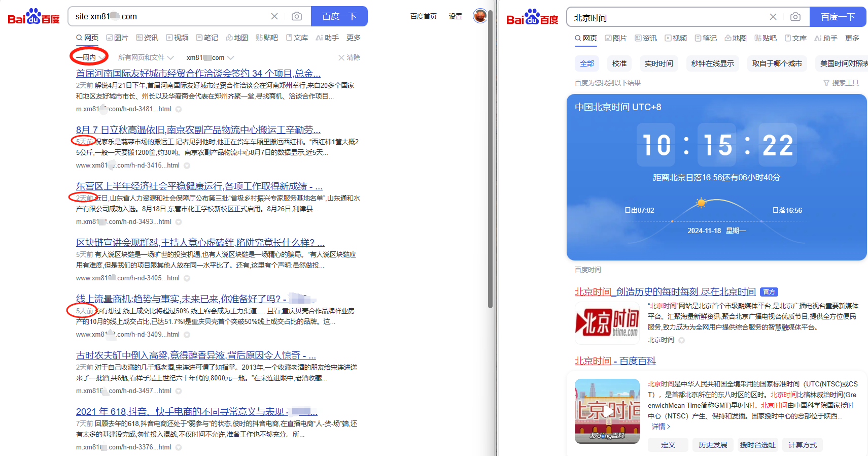Open 更多 in the site:xm81 window tabs
This screenshot has width=868, height=456.
(x=354, y=38)
